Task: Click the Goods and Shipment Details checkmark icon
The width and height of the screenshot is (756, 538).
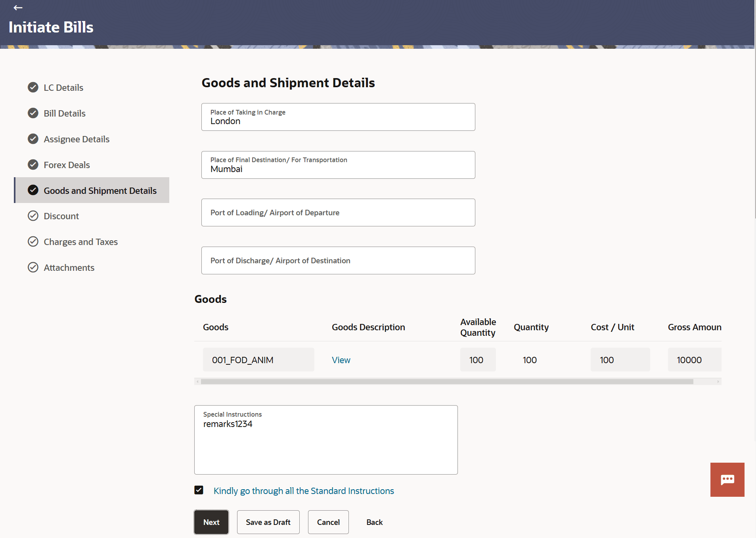Action: coord(33,190)
